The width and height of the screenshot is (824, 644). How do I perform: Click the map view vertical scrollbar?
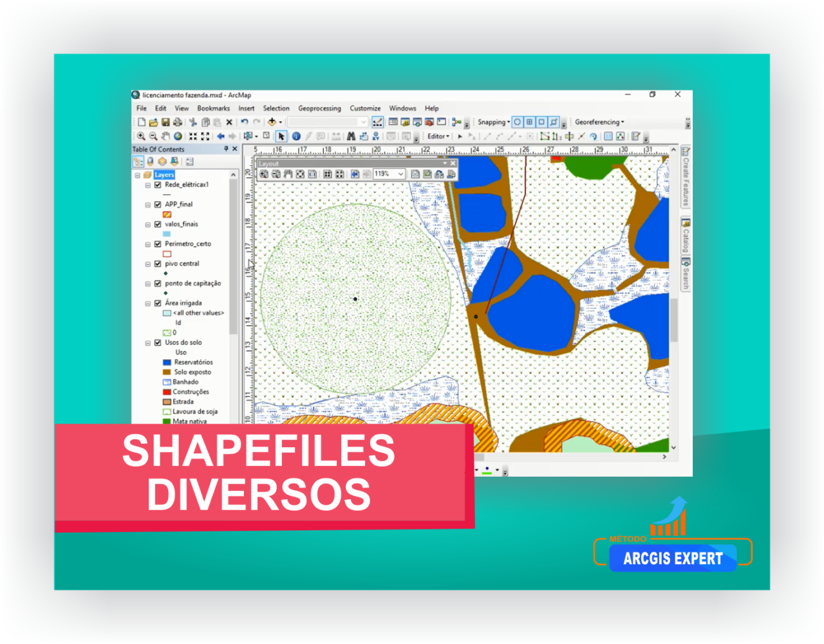673,309
